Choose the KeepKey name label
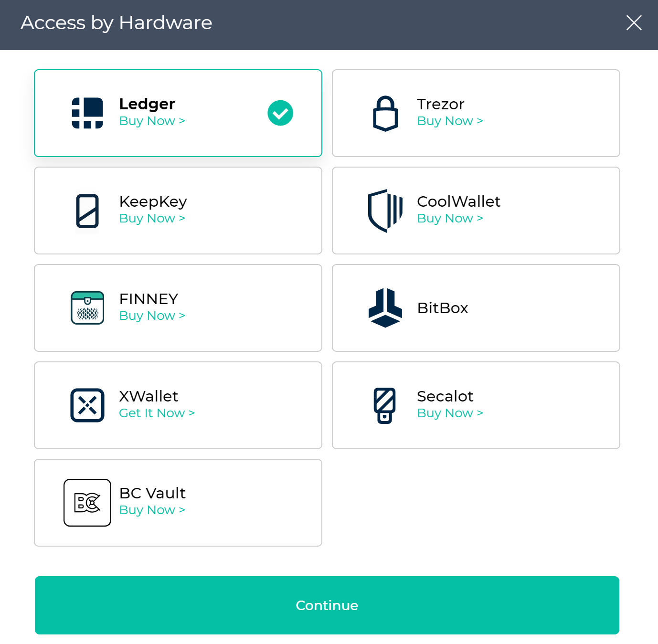Viewport: 658px width, 644px height. click(153, 202)
